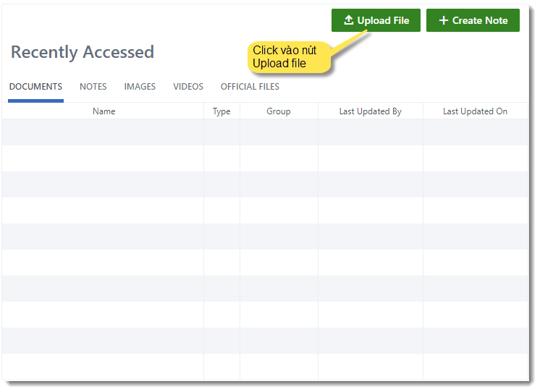This screenshot has width=540, height=392.
Task: Click the Type column header
Action: tap(222, 111)
